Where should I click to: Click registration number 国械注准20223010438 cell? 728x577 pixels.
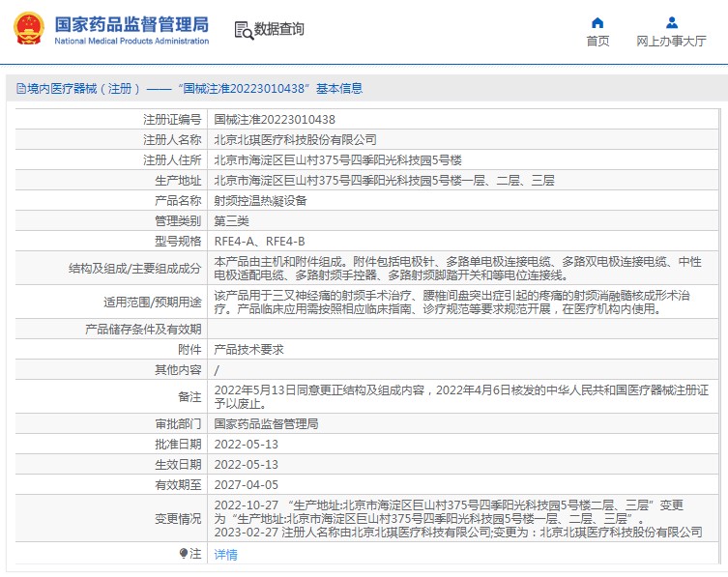coord(275,120)
